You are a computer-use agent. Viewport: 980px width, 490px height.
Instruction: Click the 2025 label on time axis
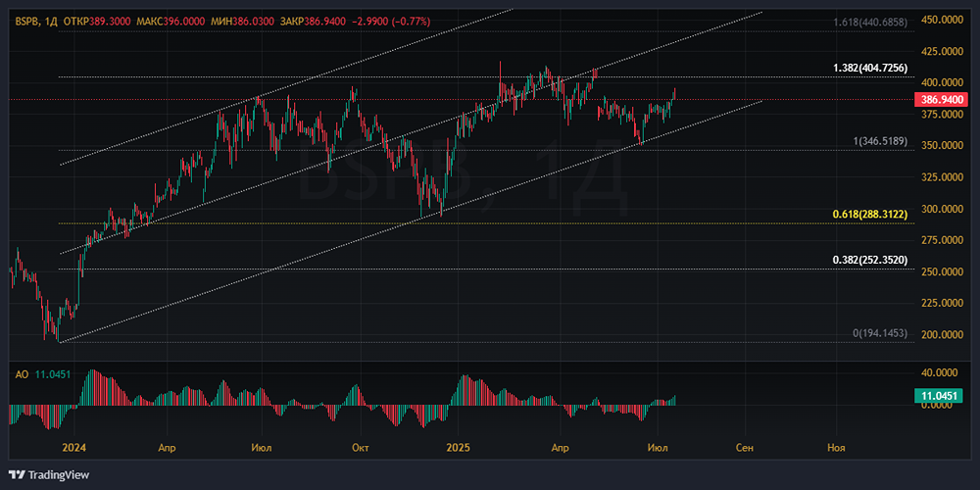(457, 448)
